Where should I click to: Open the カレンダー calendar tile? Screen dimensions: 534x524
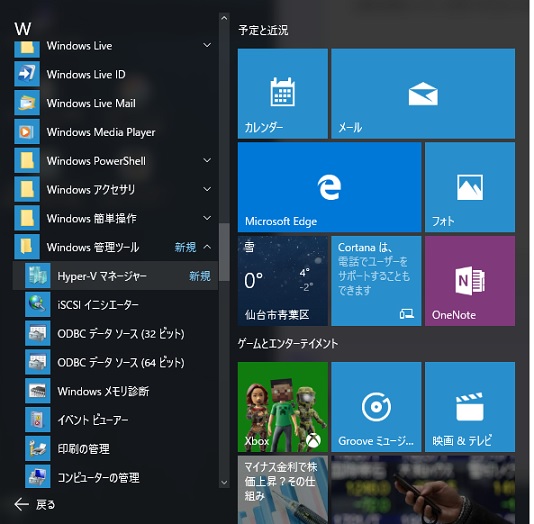coord(283,93)
